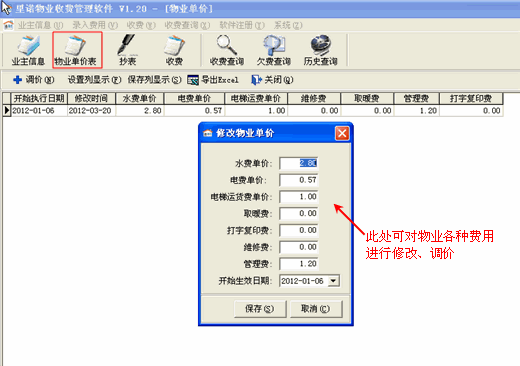This screenshot has height=366, width=520.
Task: Close the 修改物业单价 dialog
Action: click(x=342, y=133)
